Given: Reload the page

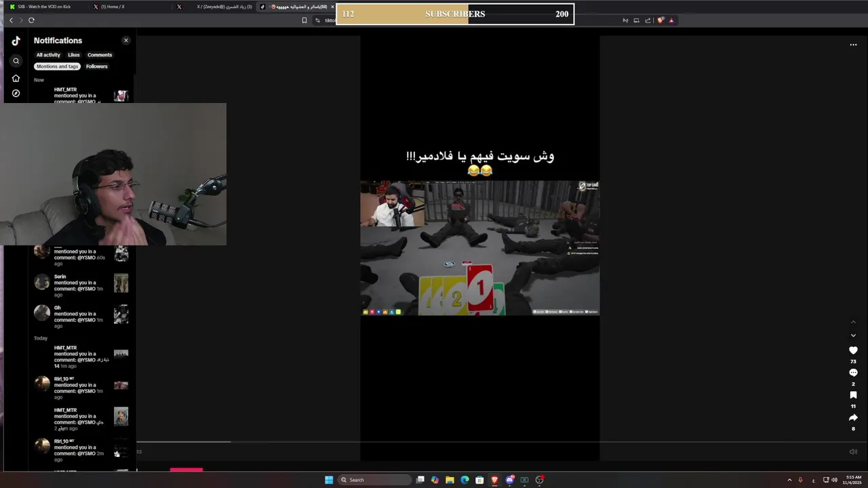Looking at the screenshot, I should click(31, 20).
